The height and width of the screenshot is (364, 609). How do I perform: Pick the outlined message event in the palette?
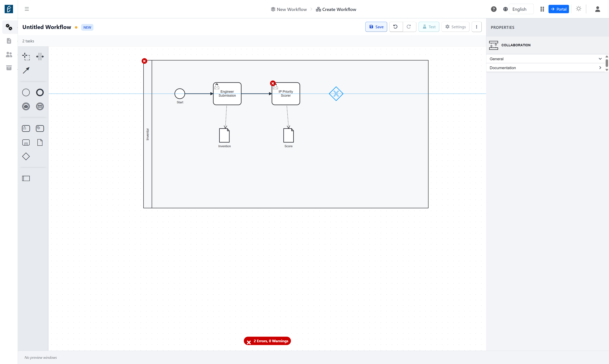click(x=40, y=107)
